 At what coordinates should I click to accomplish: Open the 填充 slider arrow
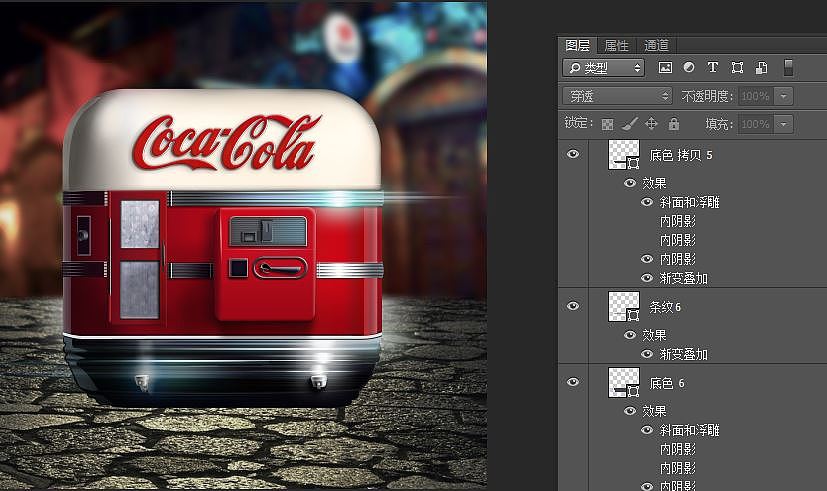(784, 124)
